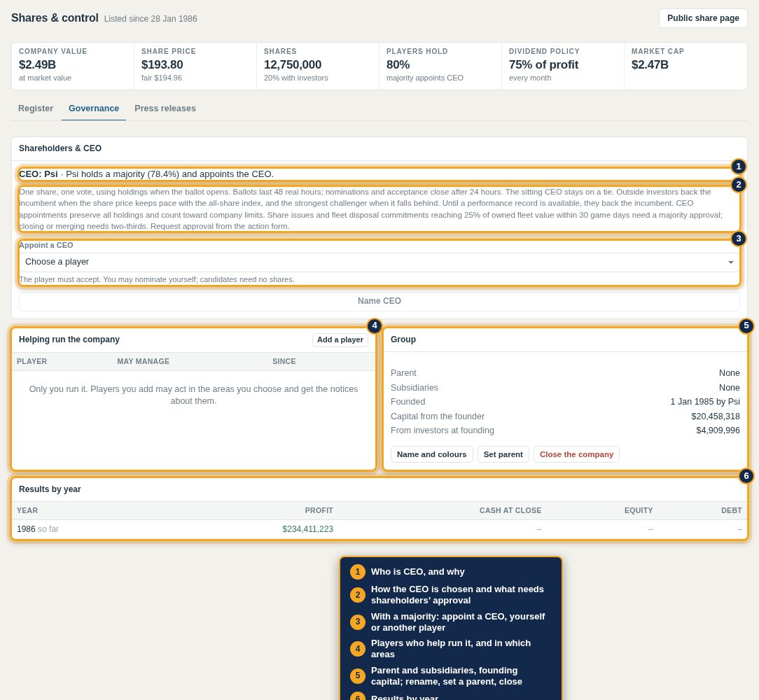Image resolution: width=759 pixels, height=700 pixels.
Task: Click the '1986 so far' row label
Action: pos(38,529)
